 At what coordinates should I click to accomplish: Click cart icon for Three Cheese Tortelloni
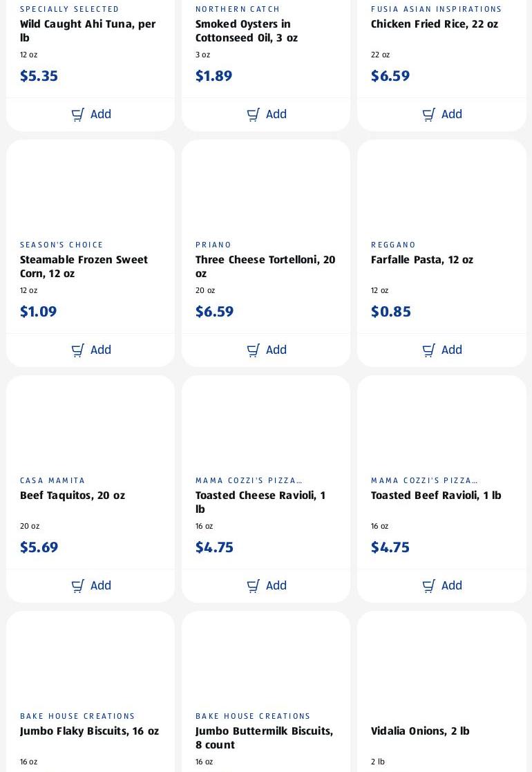[x=253, y=350]
